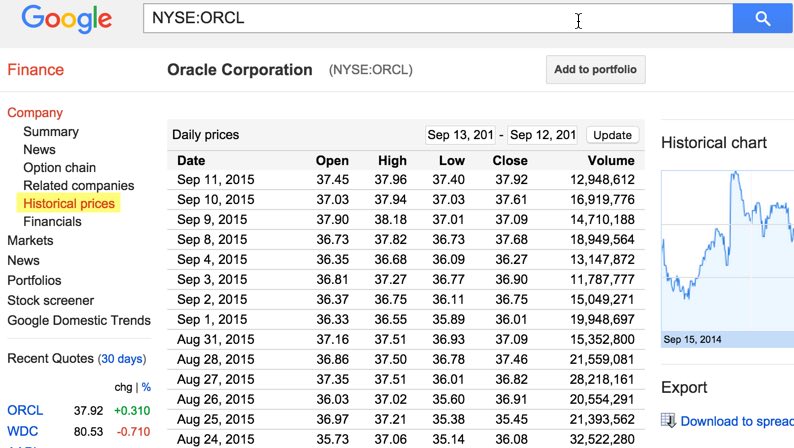Click the Aug 24, 2015 date cell
794x448 pixels.
click(x=216, y=439)
